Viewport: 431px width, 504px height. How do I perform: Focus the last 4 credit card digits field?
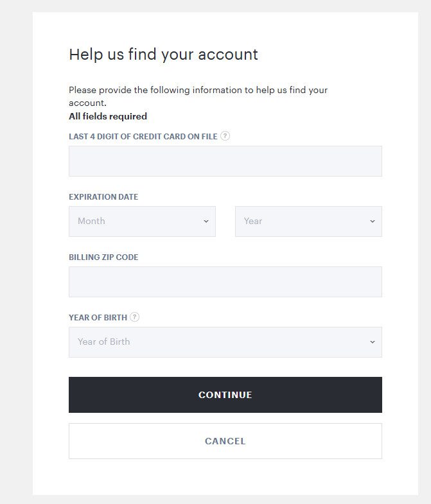[225, 161]
